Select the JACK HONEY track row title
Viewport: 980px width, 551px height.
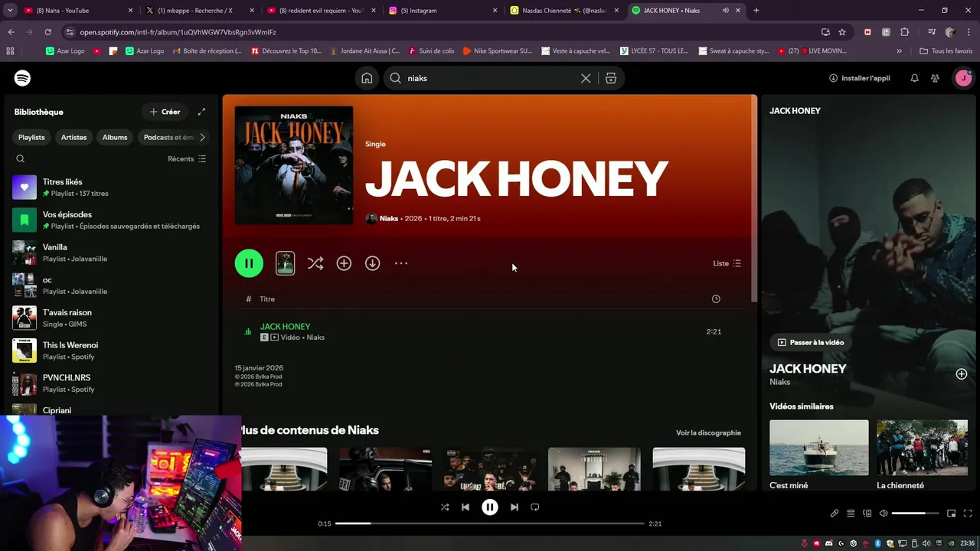click(285, 327)
